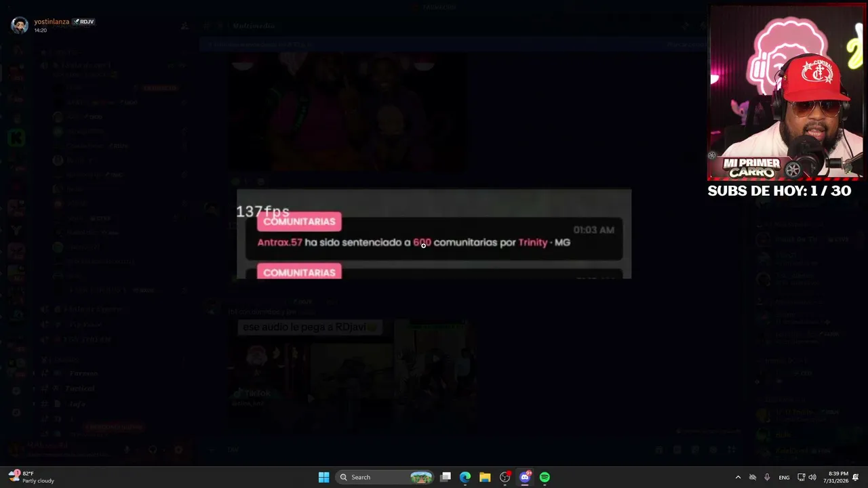Viewport: 868px width, 488px height.
Task: Click the Trinity name in the image
Action: [533, 242]
